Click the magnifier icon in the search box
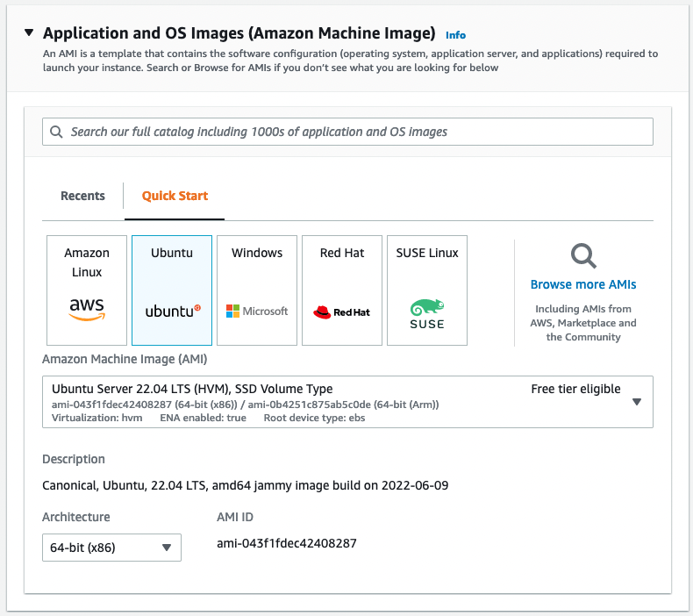Screen dimensions: 693x616 (56, 132)
